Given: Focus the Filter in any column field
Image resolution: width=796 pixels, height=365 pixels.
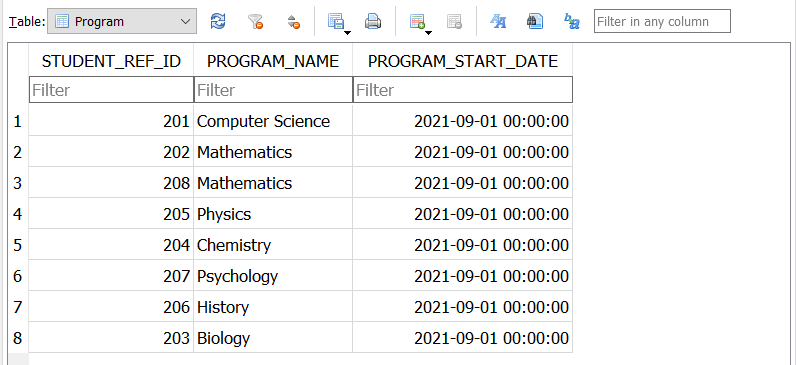Looking at the screenshot, I should pyautogui.click(x=662, y=21).
